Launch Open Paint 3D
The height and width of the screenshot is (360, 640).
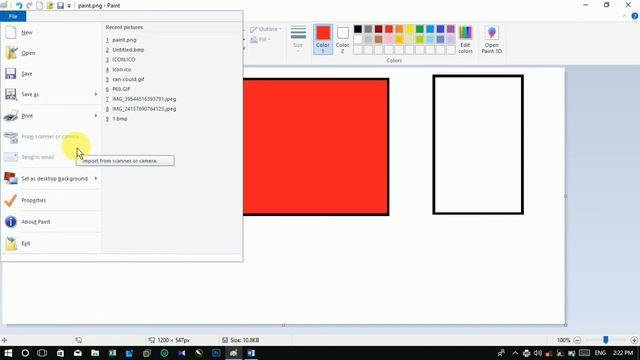click(491, 40)
